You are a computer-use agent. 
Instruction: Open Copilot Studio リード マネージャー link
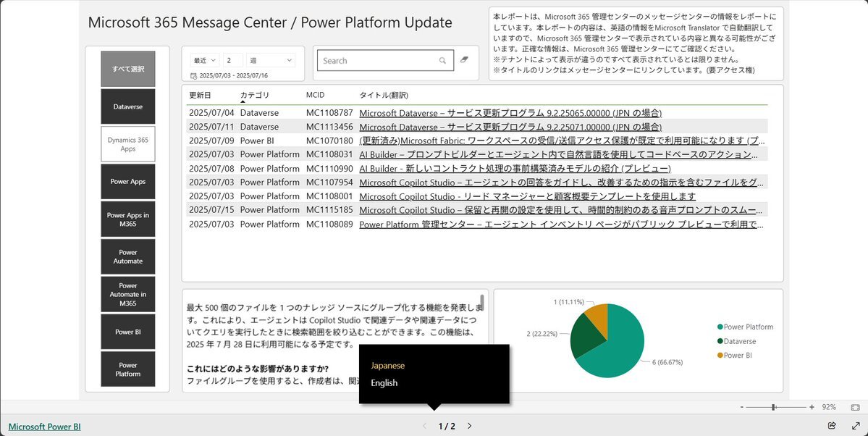click(528, 196)
